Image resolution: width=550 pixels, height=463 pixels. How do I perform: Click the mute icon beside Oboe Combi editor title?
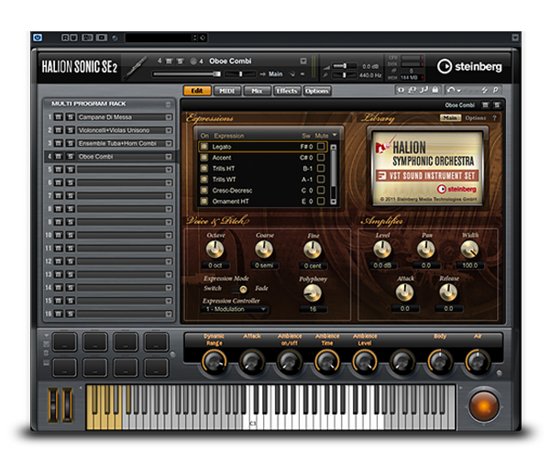[x=485, y=105]
